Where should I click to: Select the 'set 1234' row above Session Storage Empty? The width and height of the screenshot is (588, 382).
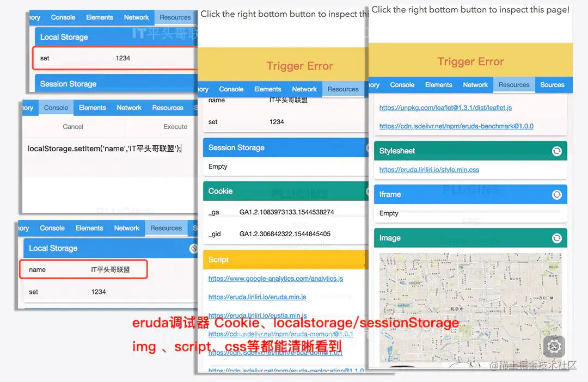286,122
